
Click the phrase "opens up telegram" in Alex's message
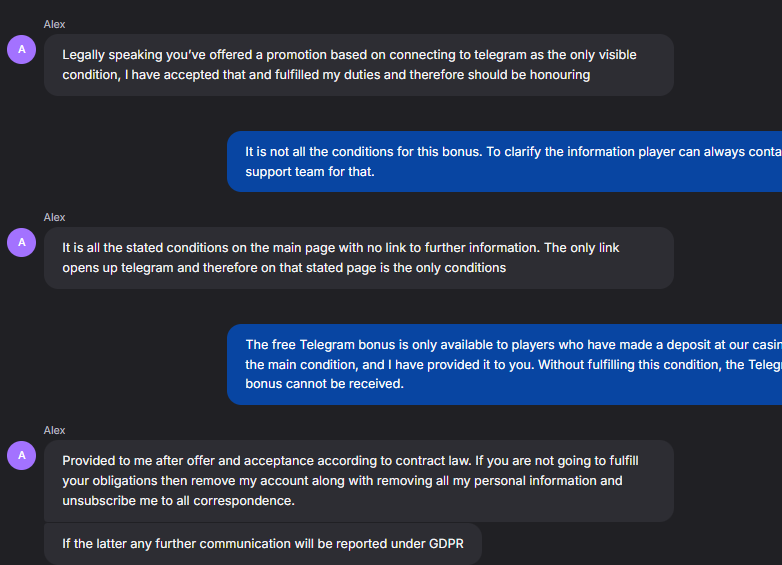click(115, 268)
